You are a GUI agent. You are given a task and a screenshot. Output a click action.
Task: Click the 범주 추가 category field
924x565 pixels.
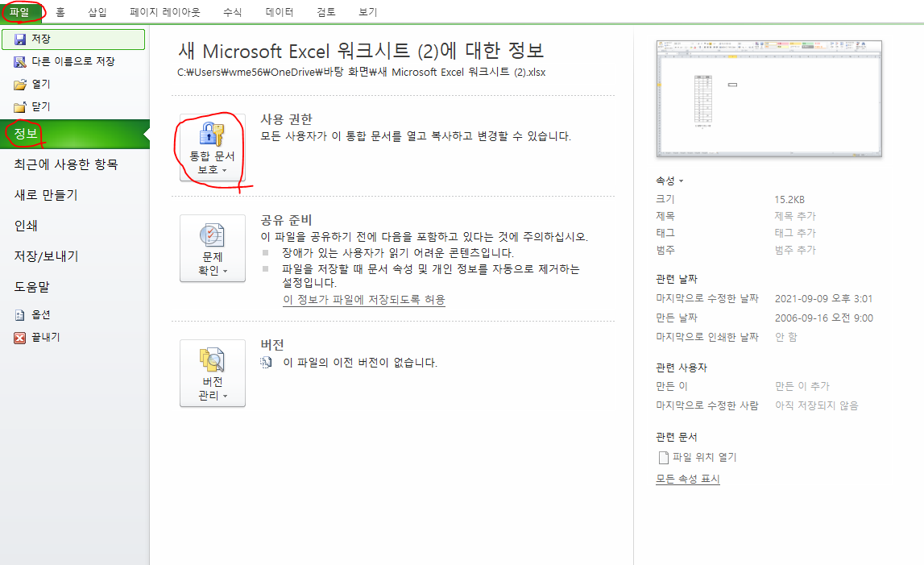point(795,250)
